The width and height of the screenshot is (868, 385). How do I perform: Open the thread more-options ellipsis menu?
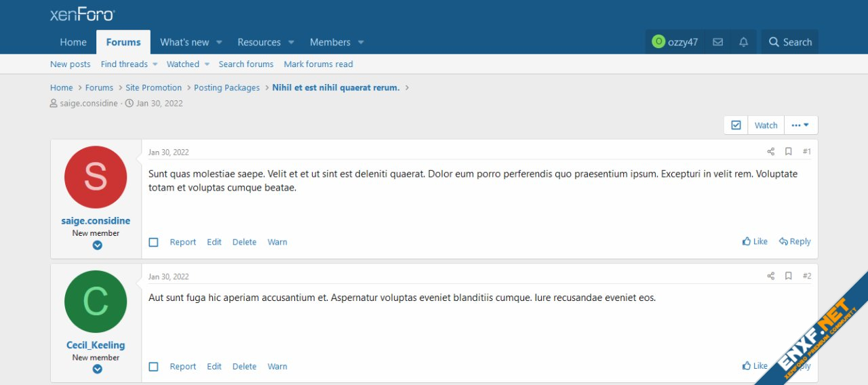tap(800, 125)
